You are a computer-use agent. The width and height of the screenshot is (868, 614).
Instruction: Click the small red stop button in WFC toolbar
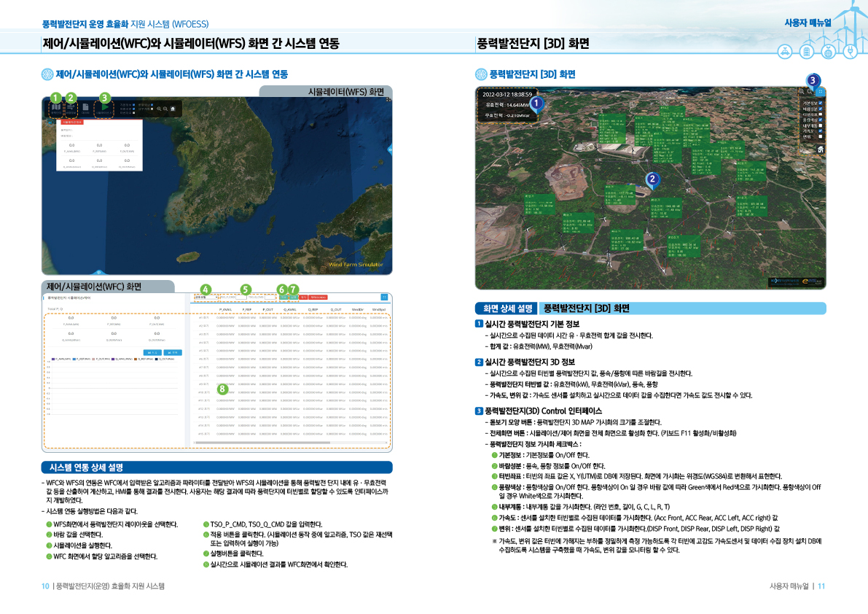click(x=302, y=298)
